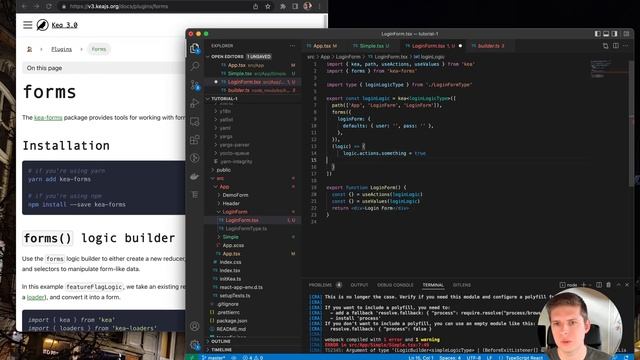This screenshot has height=360, width=640.
Task: Click the loader link in docs text
Action: (36, 297)
